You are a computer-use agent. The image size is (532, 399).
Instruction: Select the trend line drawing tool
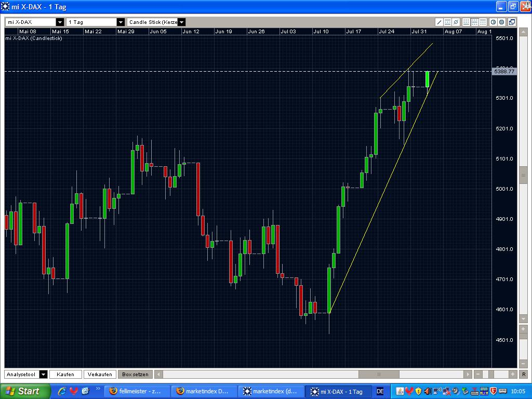pos(439,22)
